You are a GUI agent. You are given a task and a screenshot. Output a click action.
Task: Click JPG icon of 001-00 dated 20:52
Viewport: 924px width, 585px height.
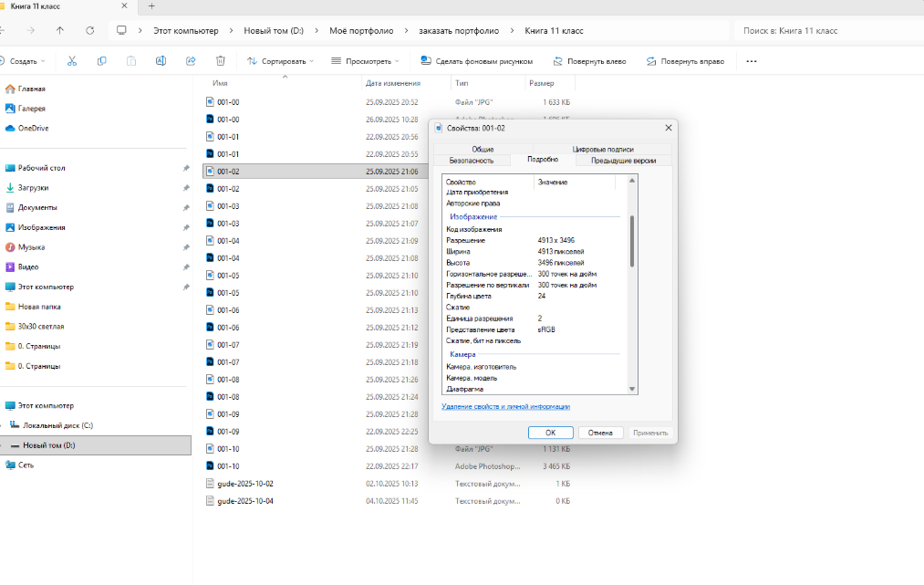coord(210,101)
